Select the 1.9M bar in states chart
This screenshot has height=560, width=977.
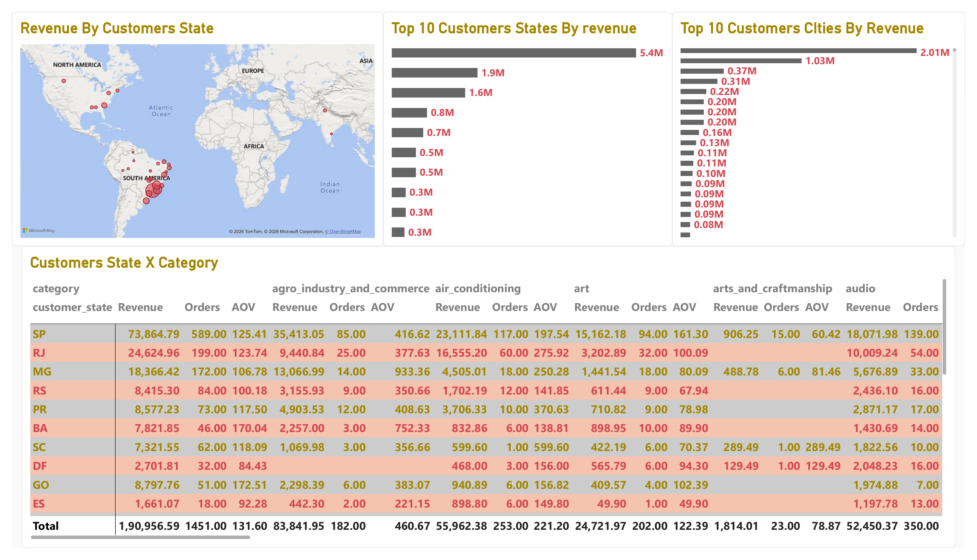[434, 73]
